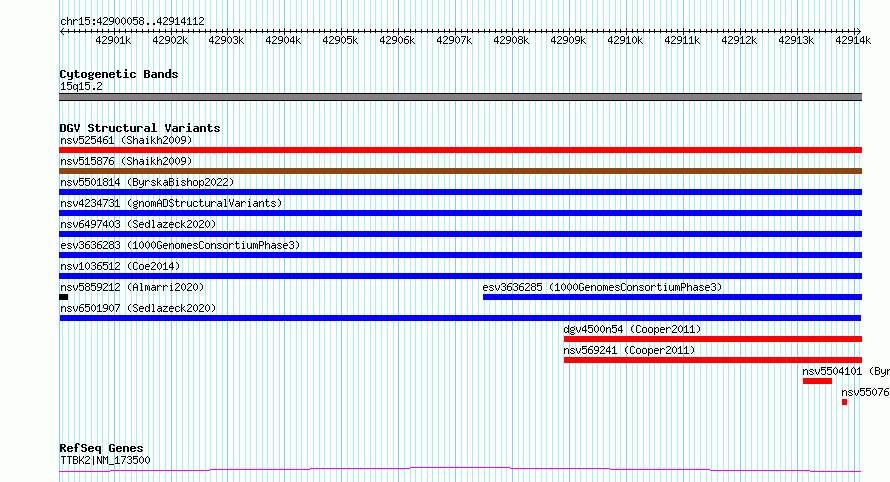890x482 pixels.
Task: Click the 42907k ruler position
Action: coord(454,40)
